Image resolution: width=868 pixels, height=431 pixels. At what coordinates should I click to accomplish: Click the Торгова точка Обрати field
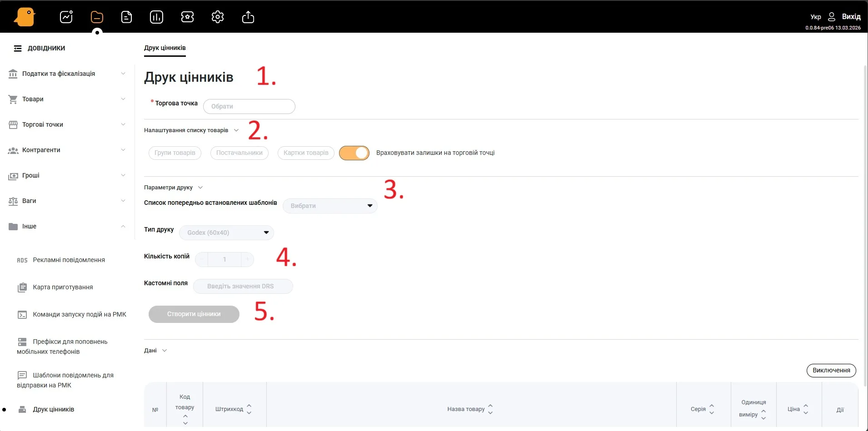coord(249,106)
